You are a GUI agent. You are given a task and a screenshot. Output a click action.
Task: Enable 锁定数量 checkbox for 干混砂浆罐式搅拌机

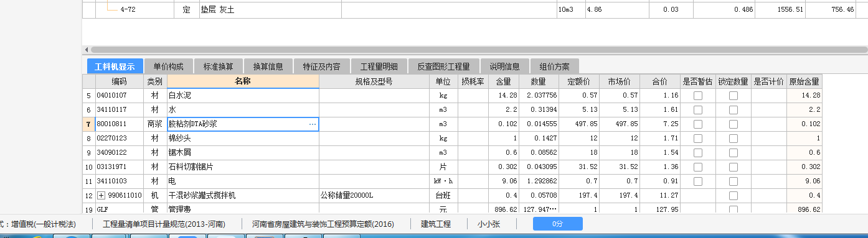(734, 196)
